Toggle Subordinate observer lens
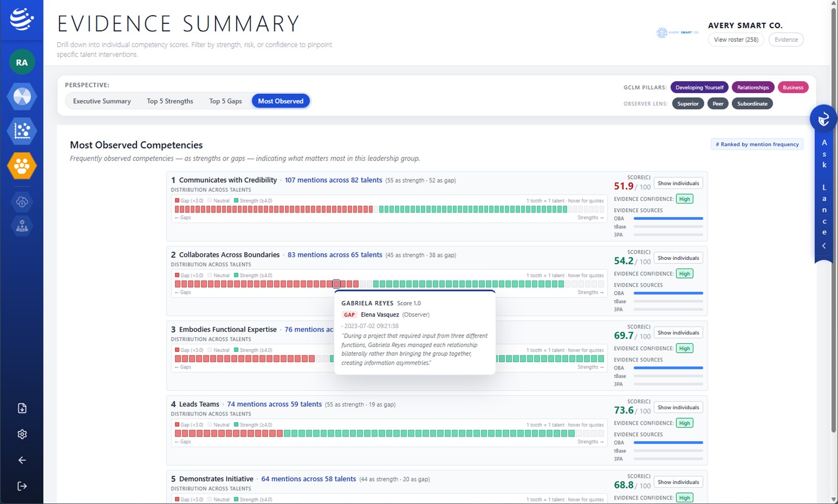 [752, 104]
